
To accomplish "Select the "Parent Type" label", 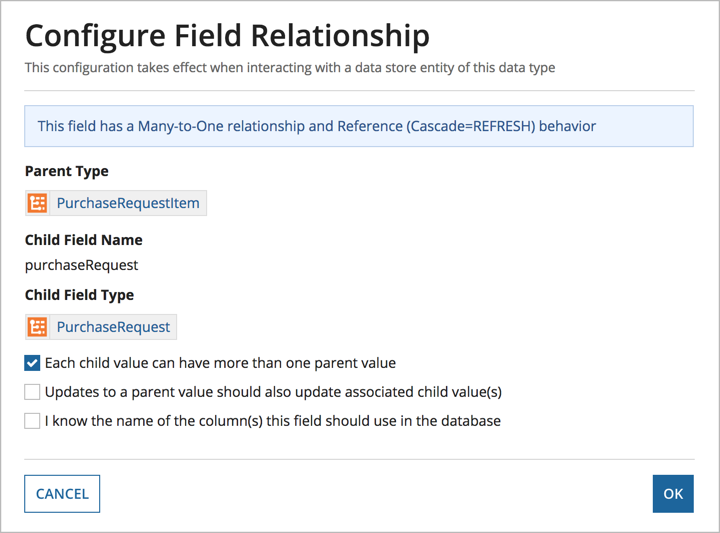I will coord(67,171).
